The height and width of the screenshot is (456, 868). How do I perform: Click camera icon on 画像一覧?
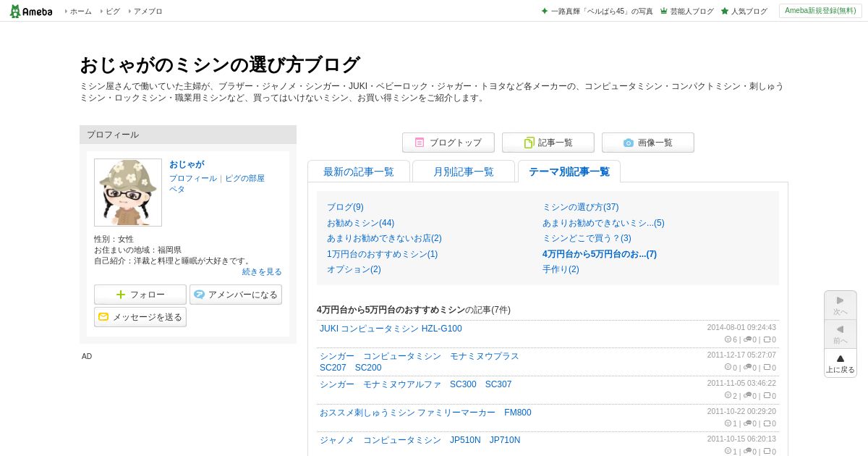pos(629,143)
